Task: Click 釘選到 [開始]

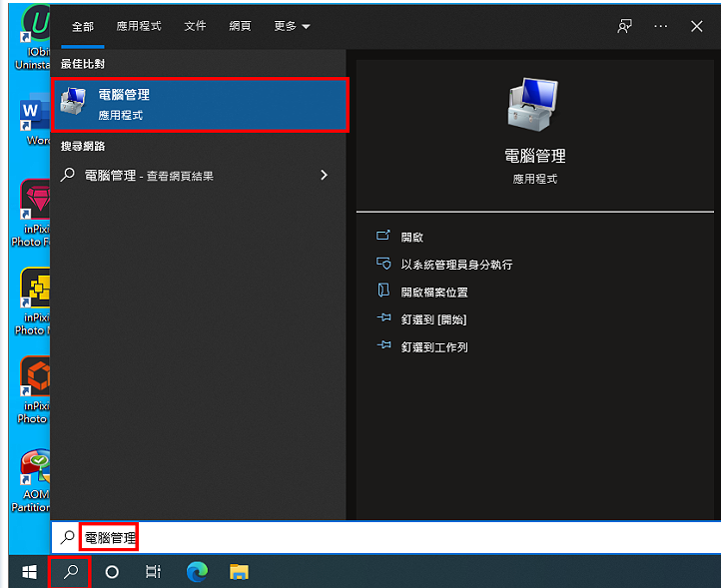Action: pyautogui.click(x=433, y=319)
